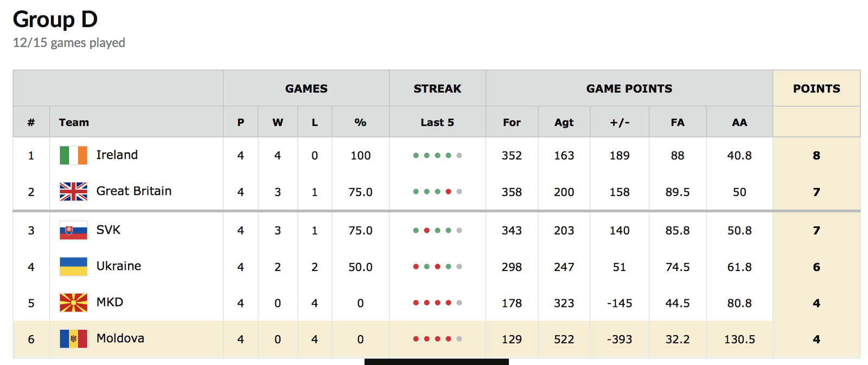
Task: Click the Ireland flag icon
Action: [x=73, y=155]
